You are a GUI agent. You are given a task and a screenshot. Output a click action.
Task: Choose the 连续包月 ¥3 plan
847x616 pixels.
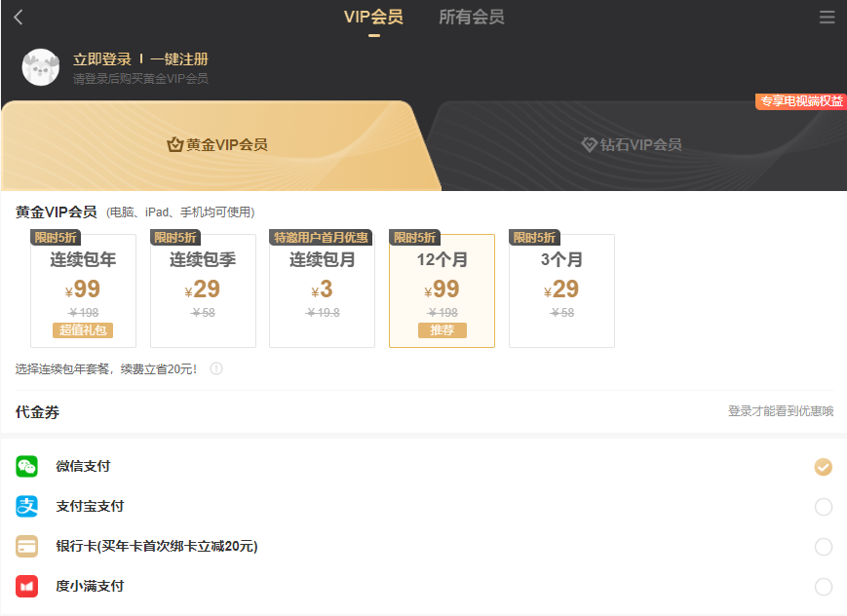322,290
